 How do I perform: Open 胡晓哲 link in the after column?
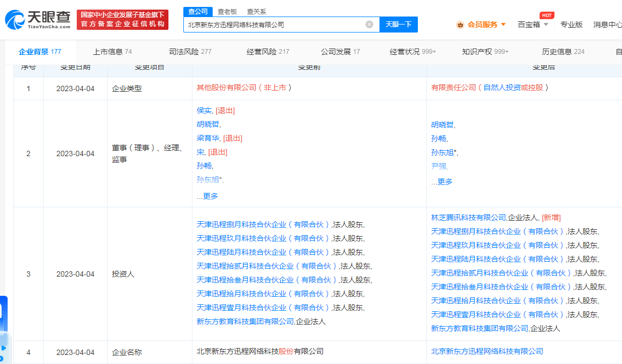442,125
